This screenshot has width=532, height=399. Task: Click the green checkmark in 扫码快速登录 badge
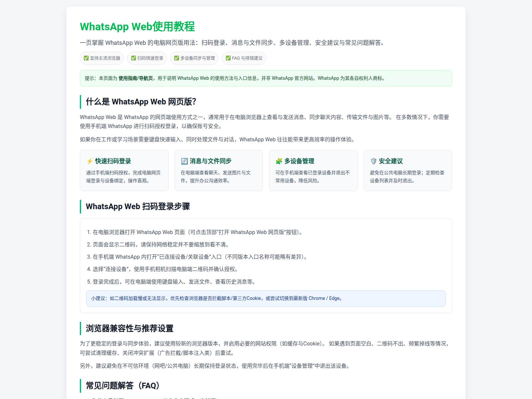click(133, 58)
